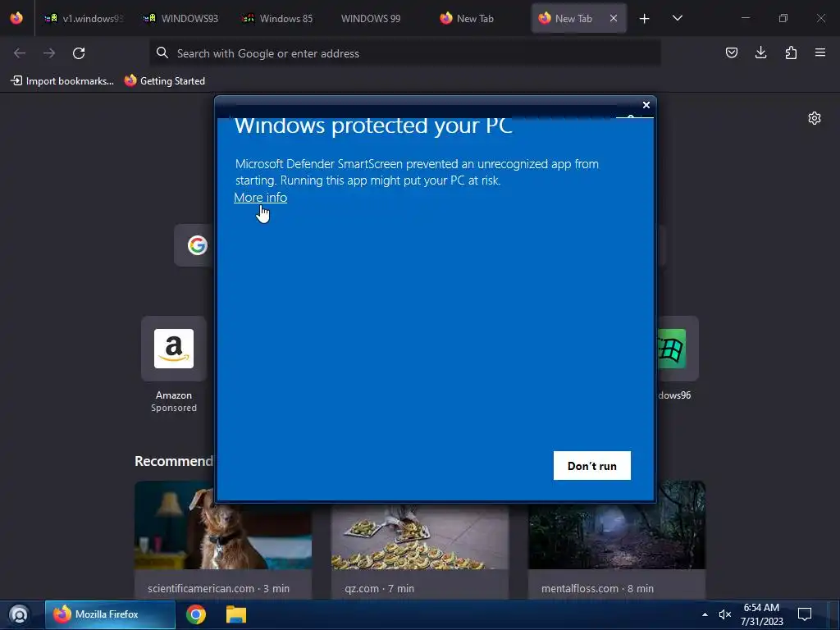
Task: Switch to the WINDOWS93 tab
Action: (x=181, y=18)
